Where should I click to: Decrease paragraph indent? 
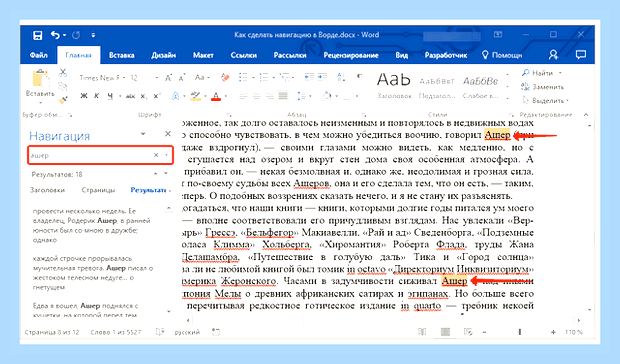309,77
